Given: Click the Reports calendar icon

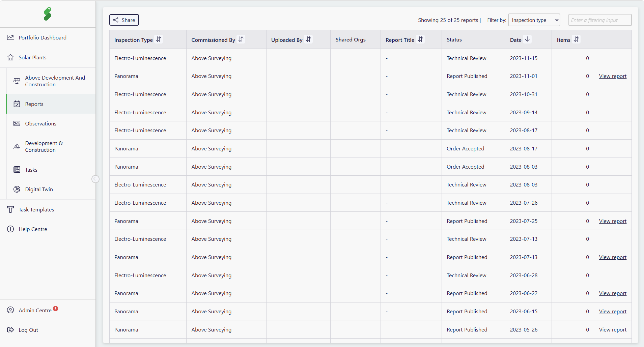Looking at the screenshot, I should click(x=17, y=104).
